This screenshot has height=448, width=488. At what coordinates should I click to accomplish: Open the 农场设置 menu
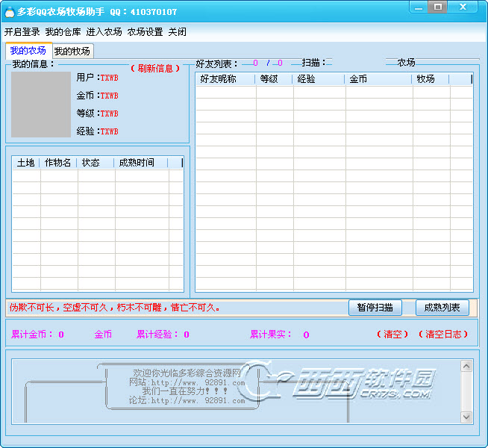coord(145,32)
